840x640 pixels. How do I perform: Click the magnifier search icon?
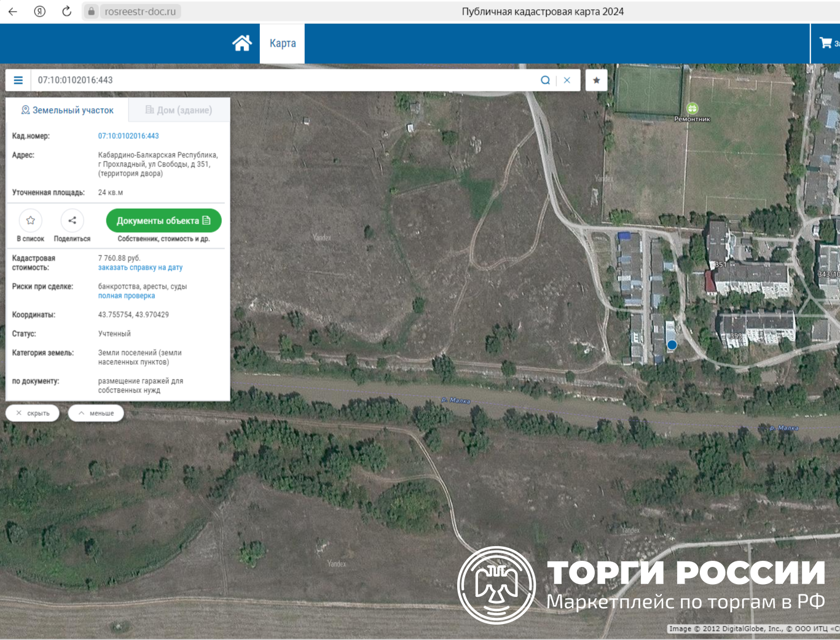[545, 80]
